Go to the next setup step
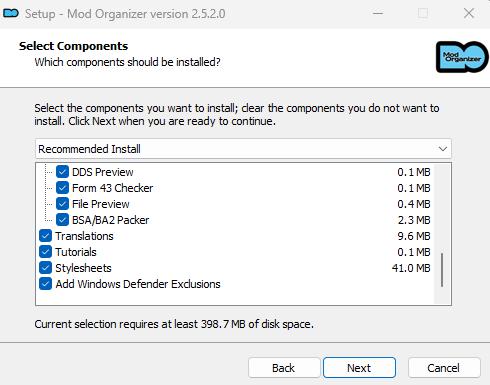This screenshot has height=385, width=490. click(x=359, y=368)
